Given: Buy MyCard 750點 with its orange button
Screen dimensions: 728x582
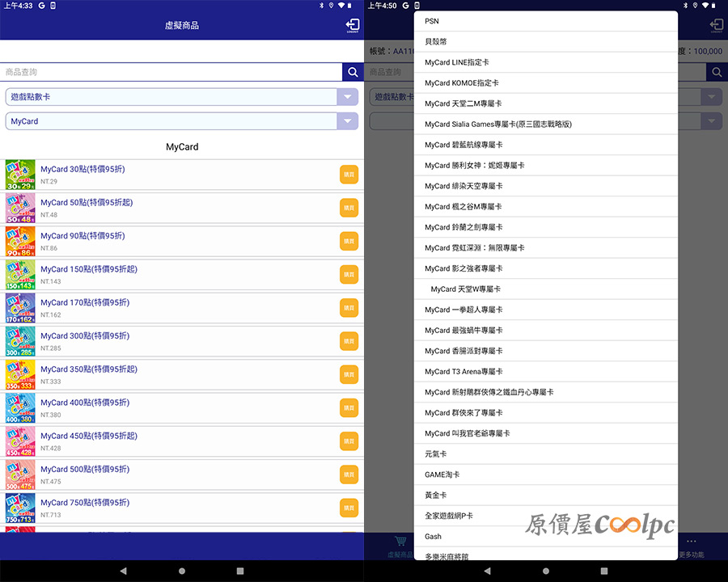Looking at the screenshot, I should click(349, 508).
